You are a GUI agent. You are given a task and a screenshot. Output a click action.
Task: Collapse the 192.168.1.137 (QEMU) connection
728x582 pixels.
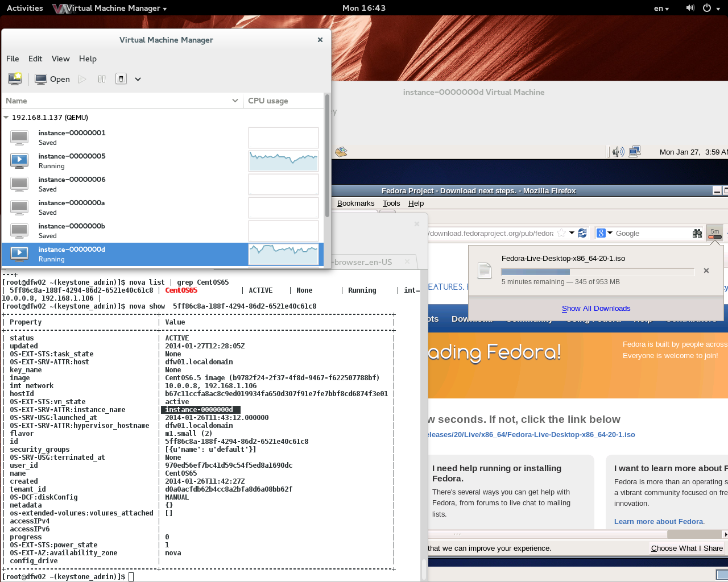click(x=6, y=118)
